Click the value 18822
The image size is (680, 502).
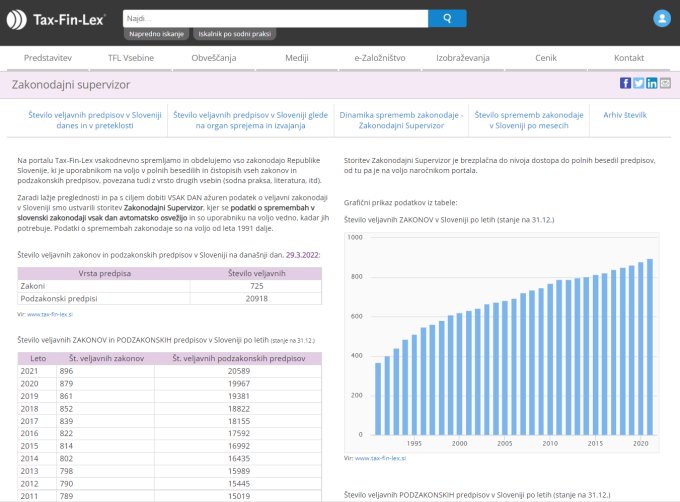(239, 409)
